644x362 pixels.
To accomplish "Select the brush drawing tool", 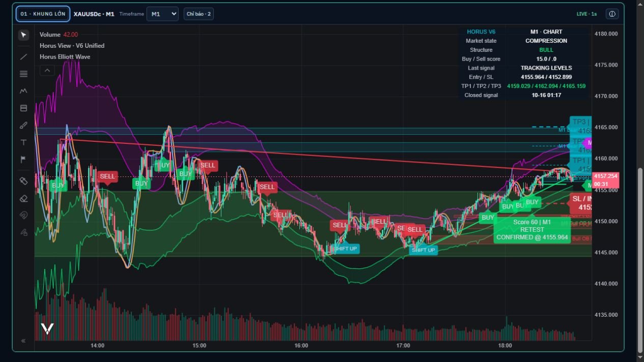I will coord(23,125).
